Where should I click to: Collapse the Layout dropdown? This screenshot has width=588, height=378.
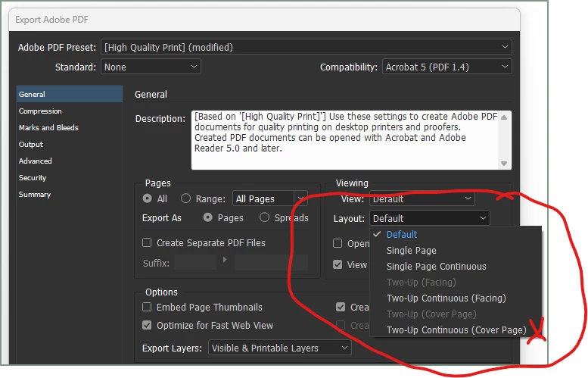pyautogui.click(x=429, y=218)
